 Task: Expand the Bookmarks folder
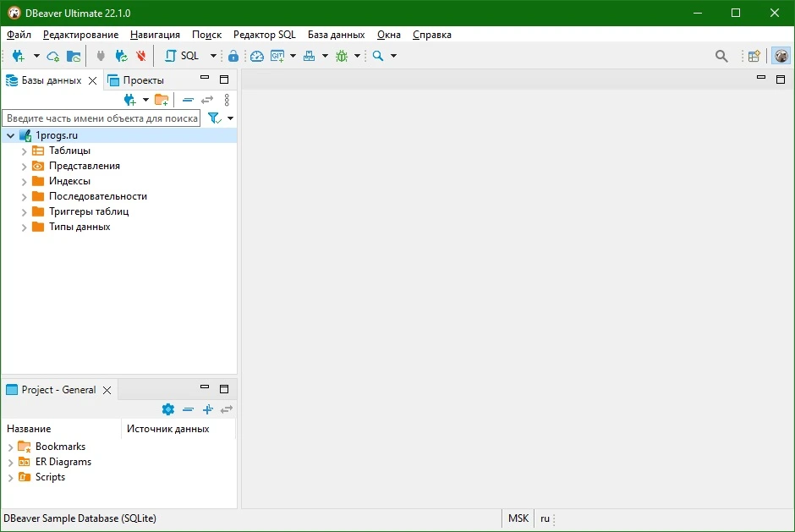(x=11, y=447)
